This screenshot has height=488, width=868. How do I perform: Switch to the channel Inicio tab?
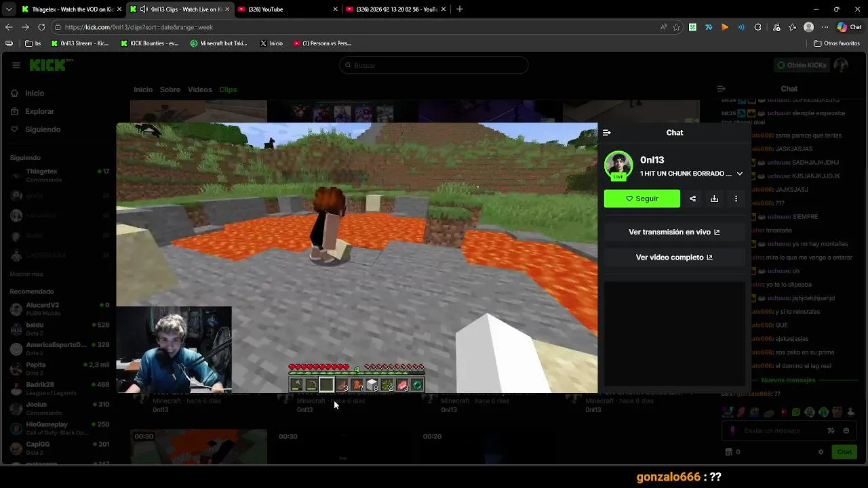[x=143, y=89]
